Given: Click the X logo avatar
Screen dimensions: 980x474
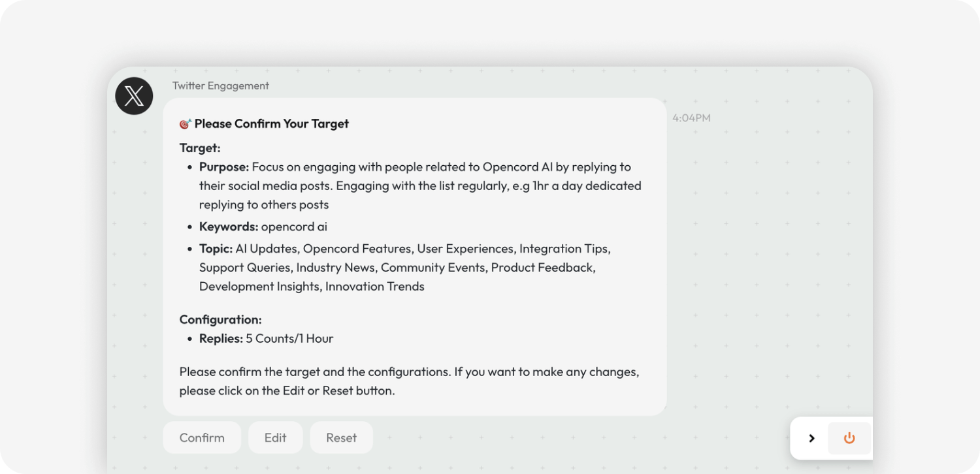Looking at the screenshot, I should coord(134,96).
